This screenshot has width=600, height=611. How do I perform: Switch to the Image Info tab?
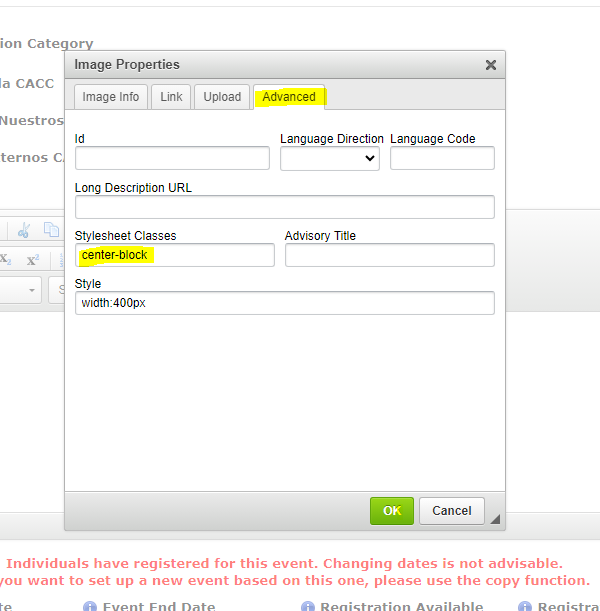click(x=111, y=97)
